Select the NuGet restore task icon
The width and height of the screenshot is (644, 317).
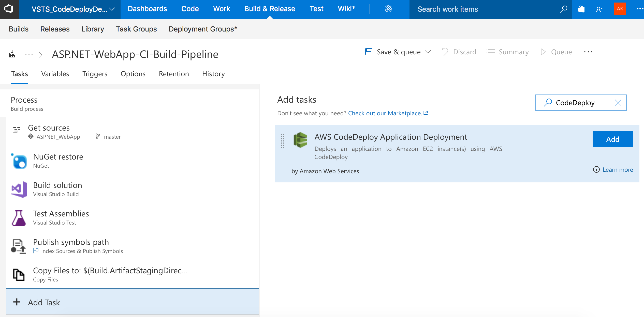(19, 161)
